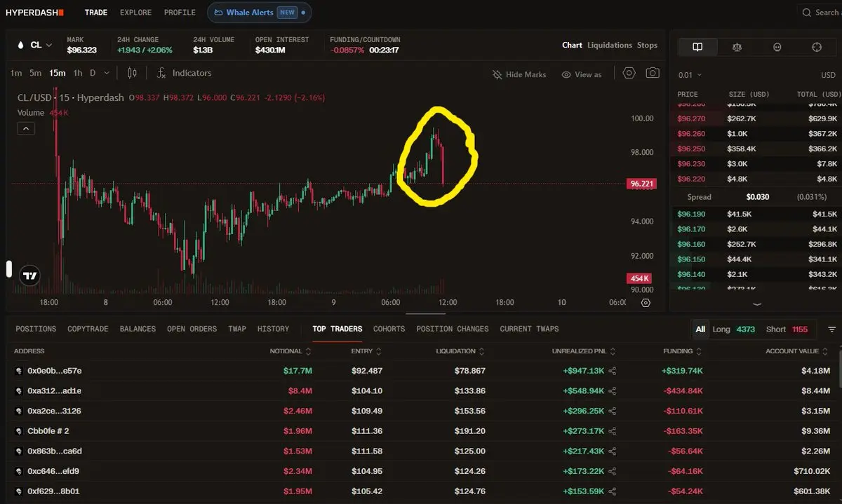Click the TradingView logo on chart
The height and width of the screenshot is (504, 842).
[29, 275]
